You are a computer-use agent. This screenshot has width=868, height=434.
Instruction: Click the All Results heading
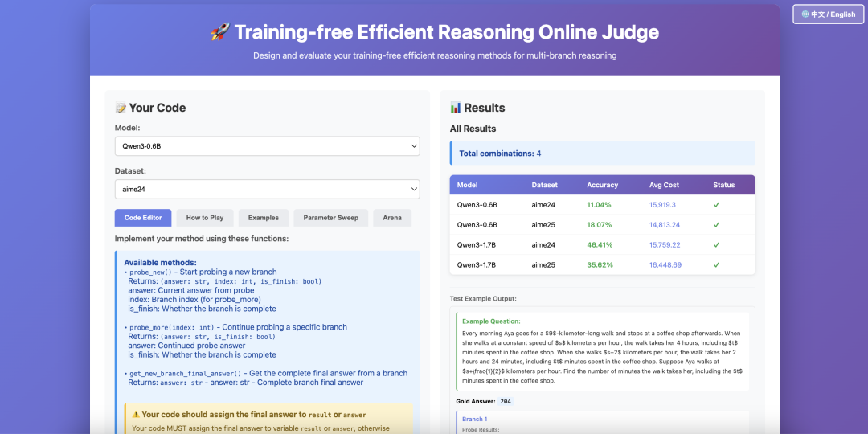(x=473, y=129)
